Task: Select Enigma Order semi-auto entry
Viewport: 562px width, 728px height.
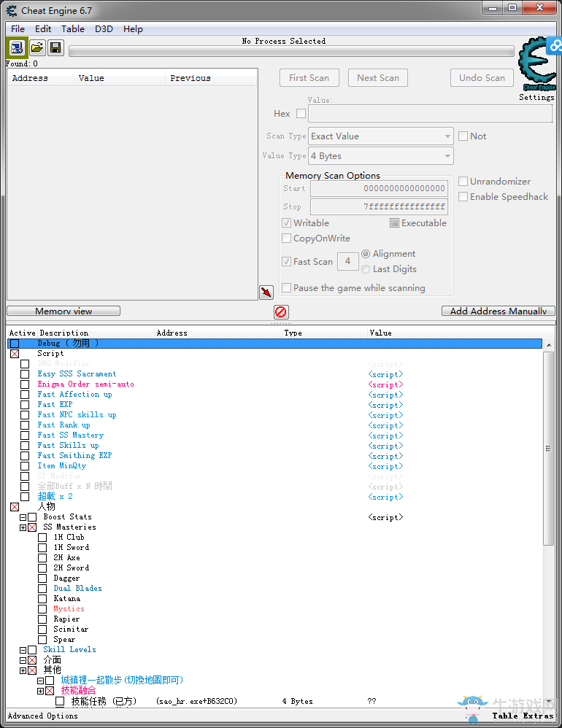Action: 86,384
